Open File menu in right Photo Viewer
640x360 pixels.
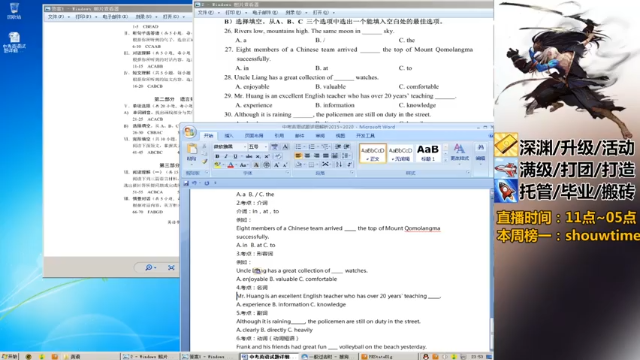pos(207,13)
